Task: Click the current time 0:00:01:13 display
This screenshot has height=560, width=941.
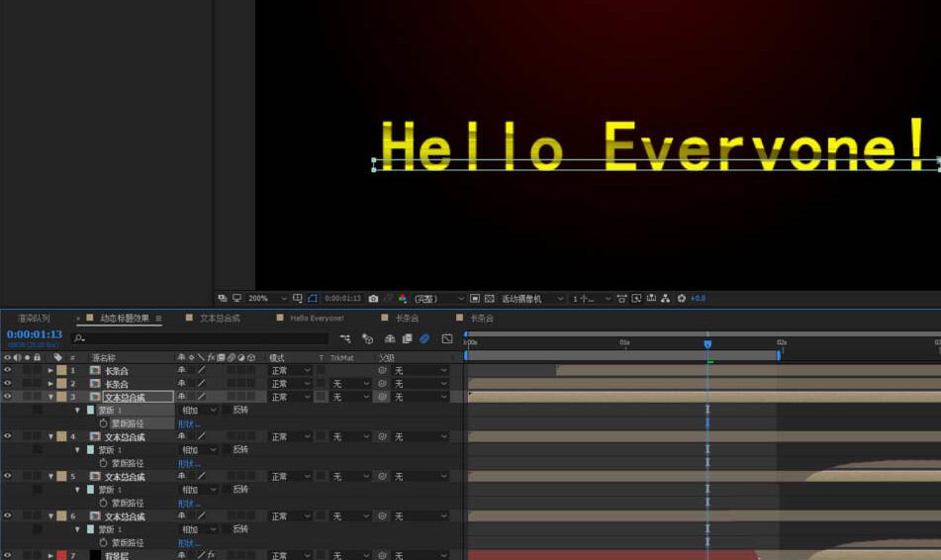Action: coord(35,334)
